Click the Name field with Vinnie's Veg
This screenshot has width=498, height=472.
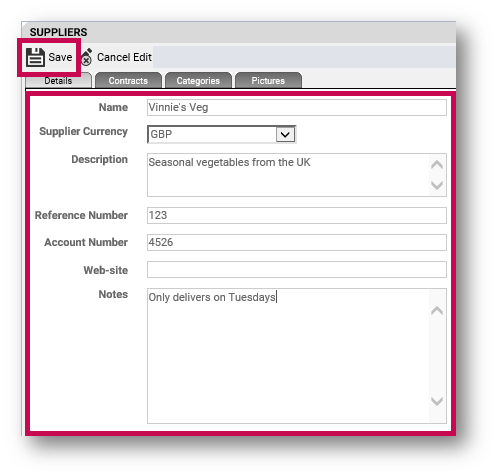(297, 108)
